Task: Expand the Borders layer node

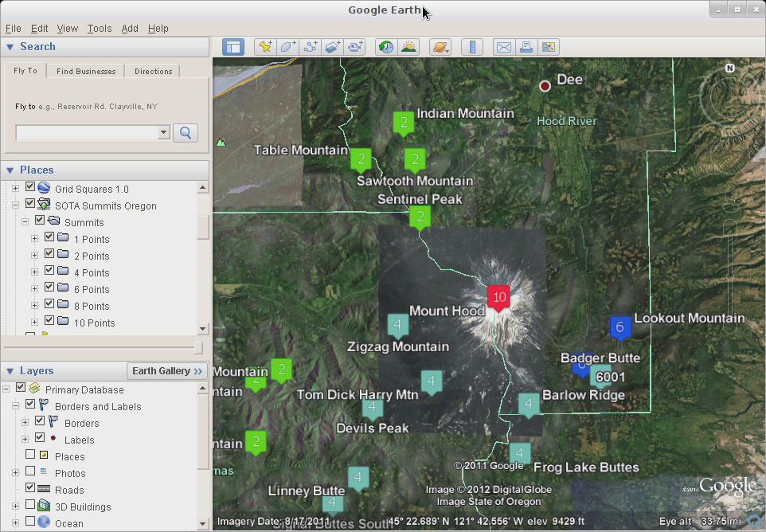Action: 25,423
